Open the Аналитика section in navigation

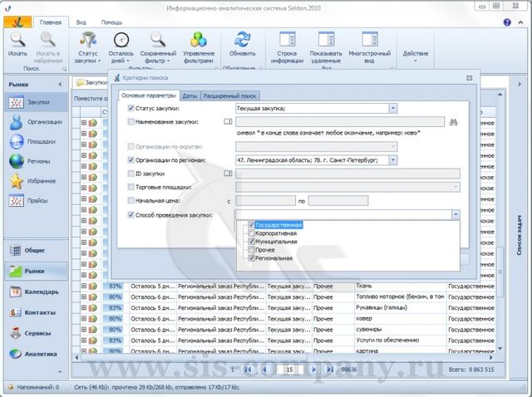(x=33, y=354)
